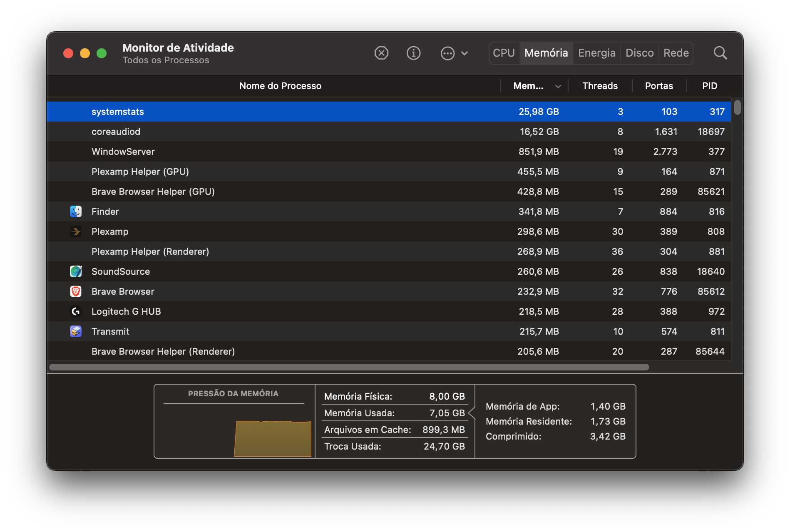Viewport: 790px width, 532px height.
Task: Toggle sort order on the Mem... column header
Action: pos(535,86)
